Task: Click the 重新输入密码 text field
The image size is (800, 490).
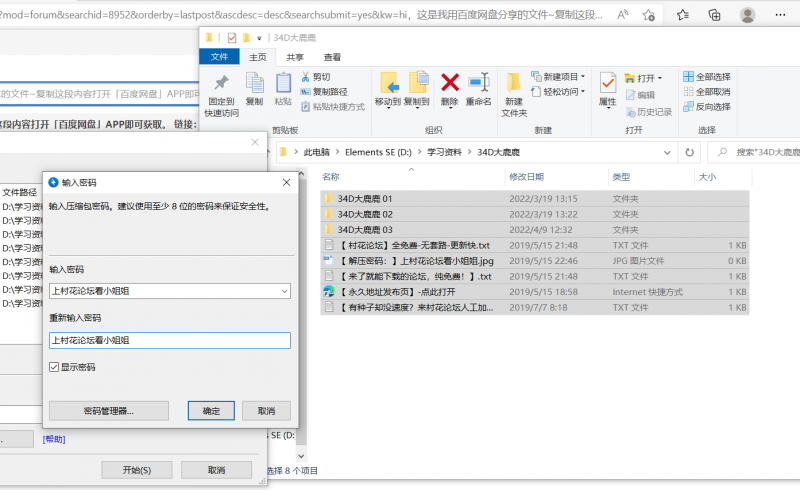Action: coord(170,341)
